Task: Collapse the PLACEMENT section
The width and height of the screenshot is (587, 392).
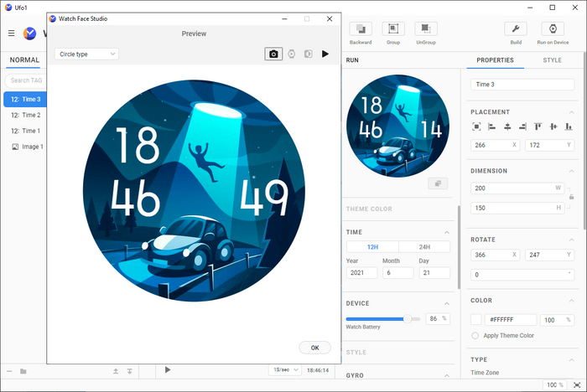Action: click(x=573, y=112)
